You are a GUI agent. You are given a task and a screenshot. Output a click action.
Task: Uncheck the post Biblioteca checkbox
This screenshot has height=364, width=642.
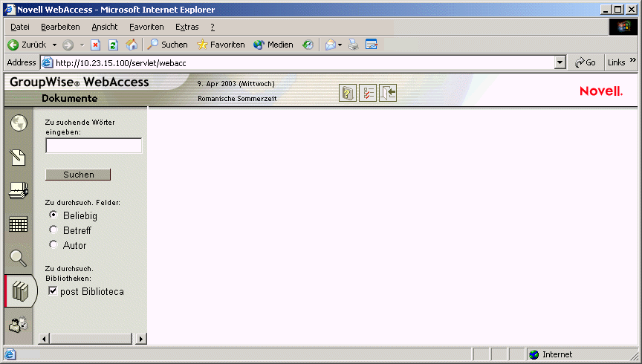[53, 291]
